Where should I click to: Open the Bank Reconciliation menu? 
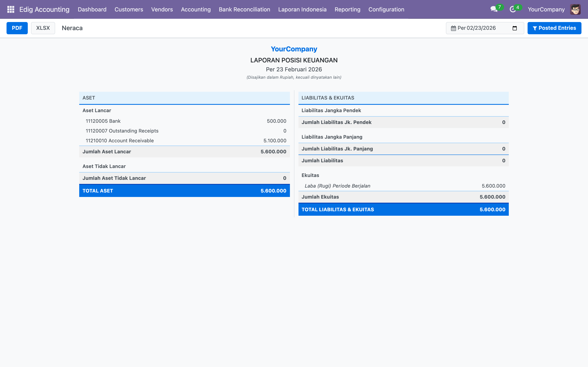tap(244, 9)
